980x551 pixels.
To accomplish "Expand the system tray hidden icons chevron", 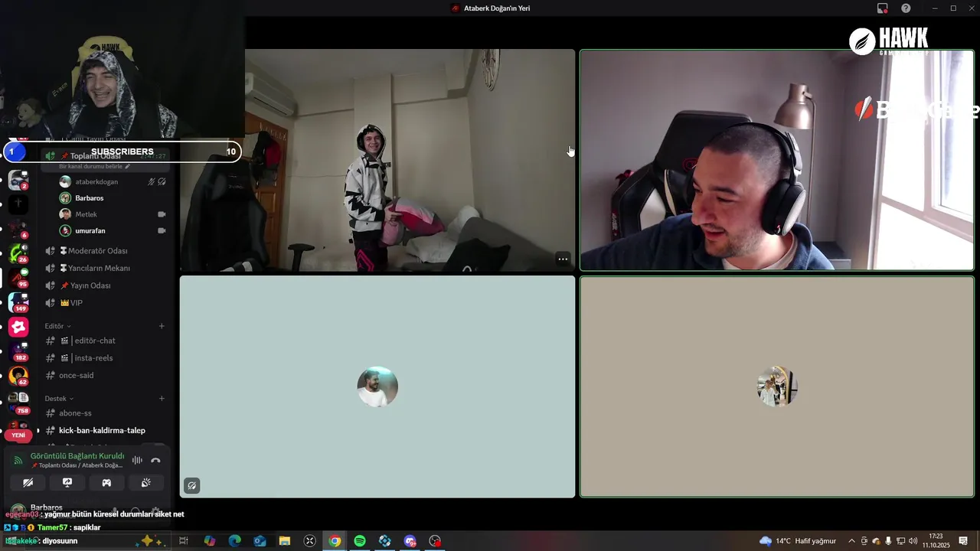I will tap(851, 541).
